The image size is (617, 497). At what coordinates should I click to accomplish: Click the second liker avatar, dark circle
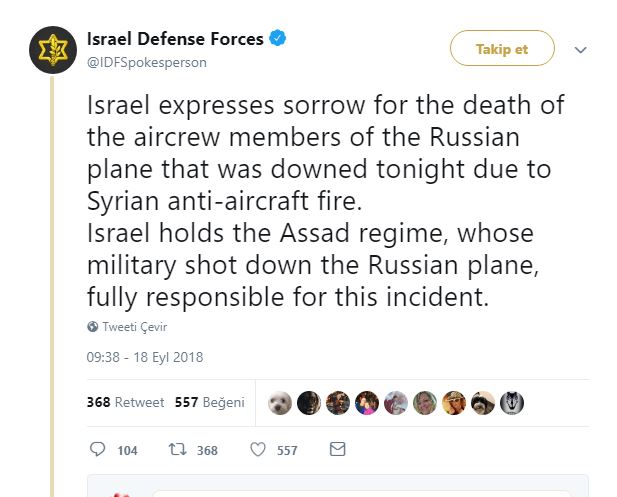[x=309, y=402]
